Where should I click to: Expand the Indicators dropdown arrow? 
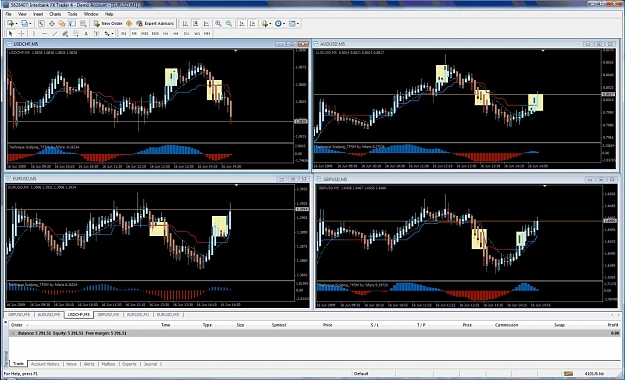click(270, 24)
